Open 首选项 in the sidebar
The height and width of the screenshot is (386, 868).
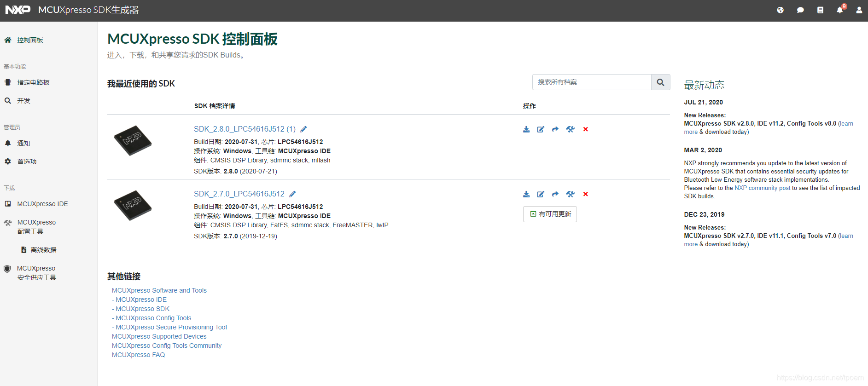pyautogui.click(x=21, y=161)
